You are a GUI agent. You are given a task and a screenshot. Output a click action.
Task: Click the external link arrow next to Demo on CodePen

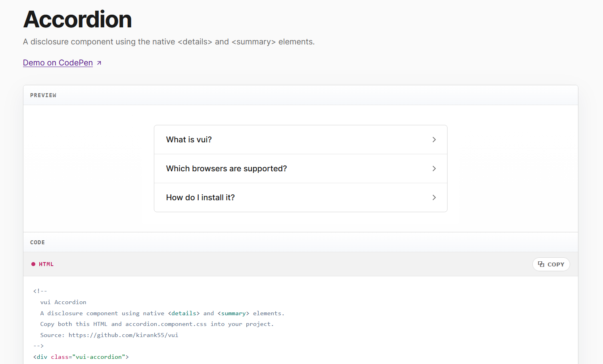(99, 62)
